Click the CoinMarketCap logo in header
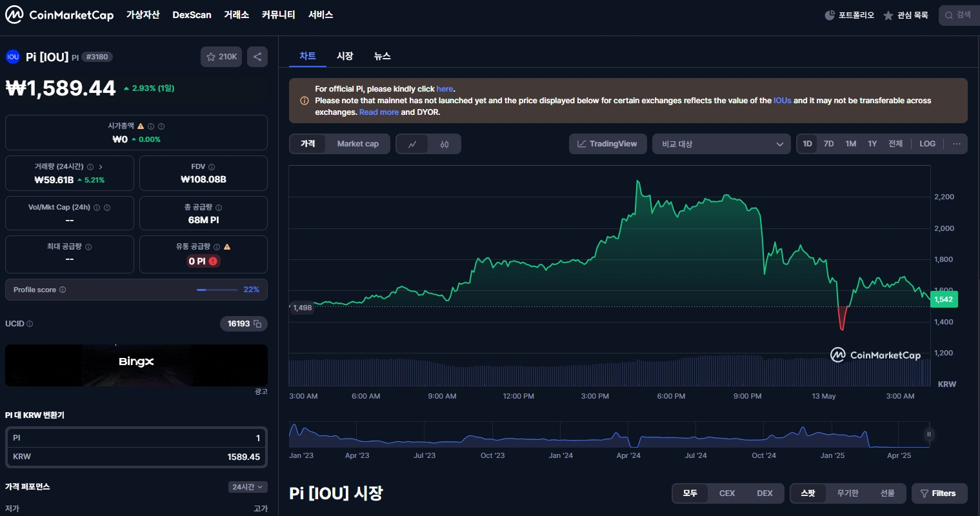980x516 pixels. coord(59,15)
